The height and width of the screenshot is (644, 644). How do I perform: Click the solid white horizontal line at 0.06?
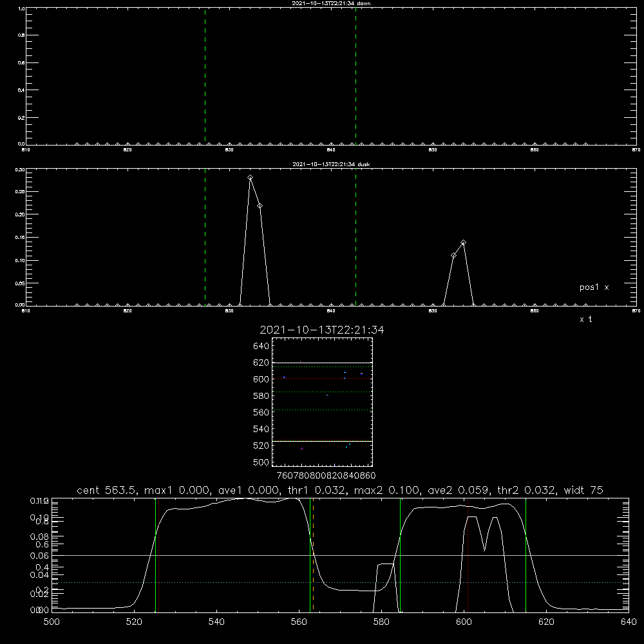pos(340,555)
